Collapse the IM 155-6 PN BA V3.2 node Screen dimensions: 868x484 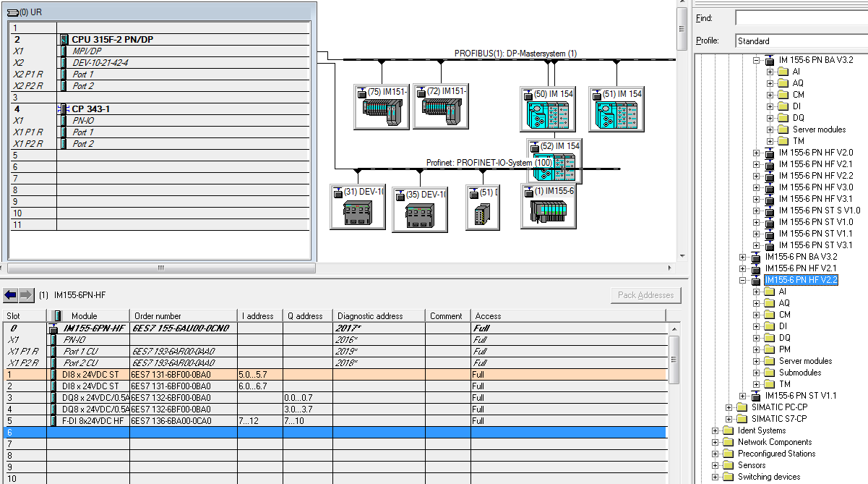pos(757,60)
